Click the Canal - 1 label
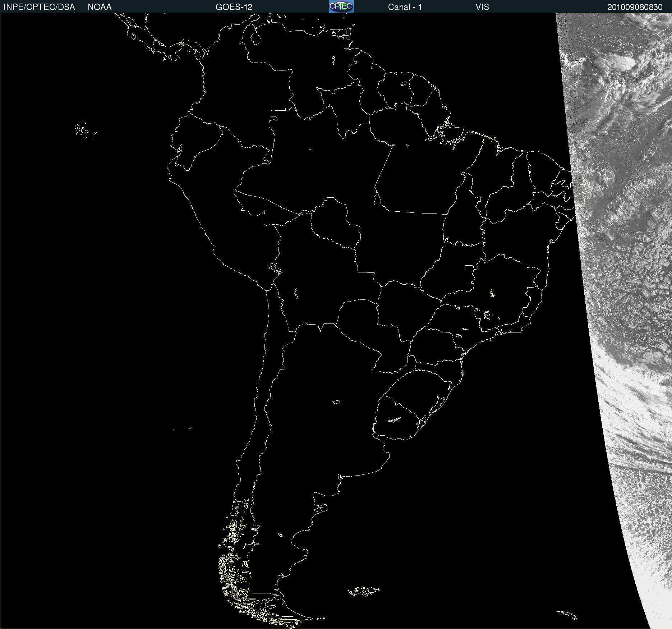Screen dimensions: 672x629 click(405, 7)
